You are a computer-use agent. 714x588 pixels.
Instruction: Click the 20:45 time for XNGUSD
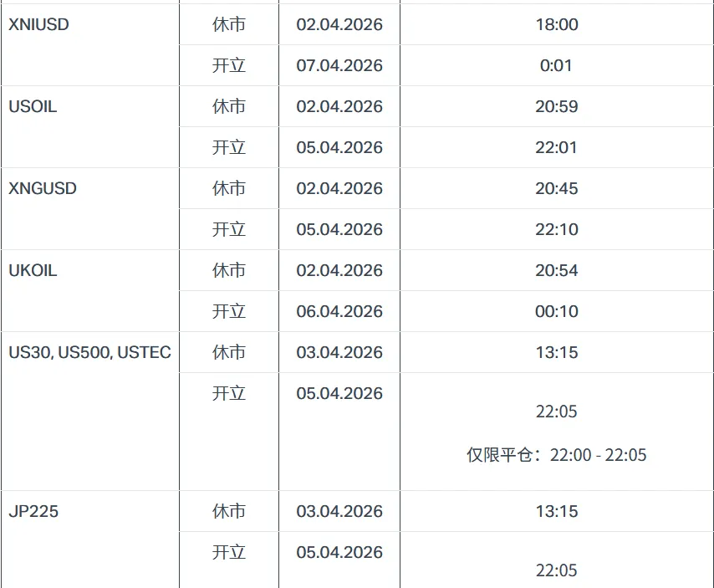(x=557, y=188)
